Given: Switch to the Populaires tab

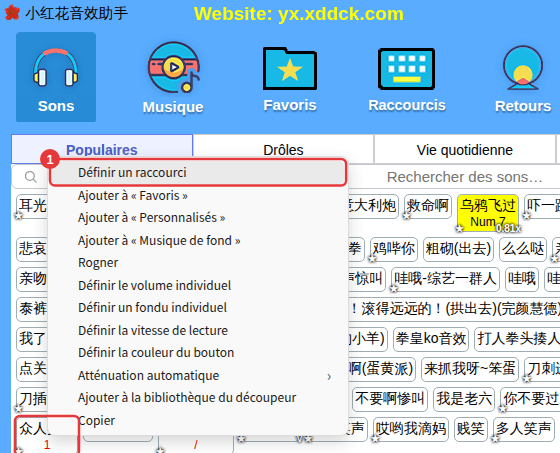Looking at the screenshot, I should pyautogui.click(x=102, y=150).
